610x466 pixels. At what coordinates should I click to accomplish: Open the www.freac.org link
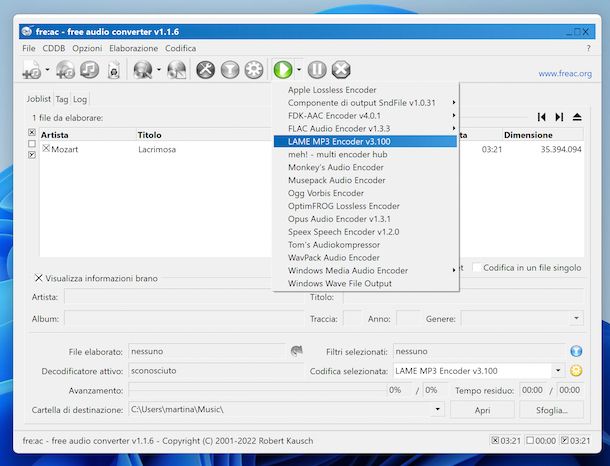pos(565,73)
